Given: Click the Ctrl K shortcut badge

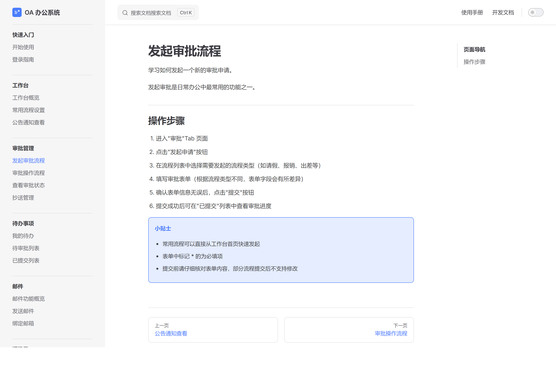Looking at the screenshot, I should coord(186,13).
